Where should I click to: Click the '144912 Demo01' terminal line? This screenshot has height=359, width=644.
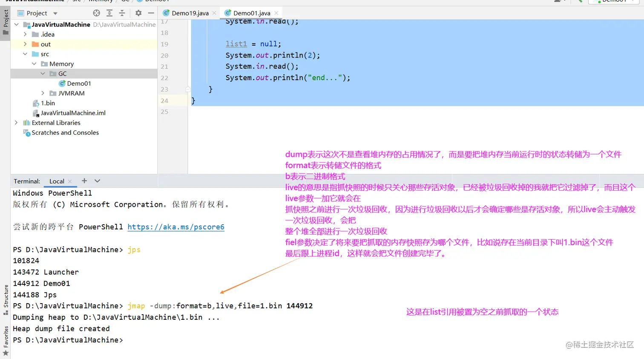41,284
